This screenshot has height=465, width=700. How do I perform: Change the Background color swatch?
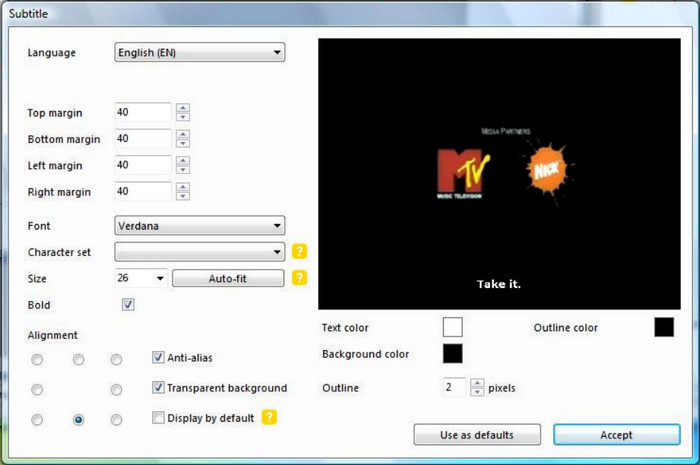point(453,353)
